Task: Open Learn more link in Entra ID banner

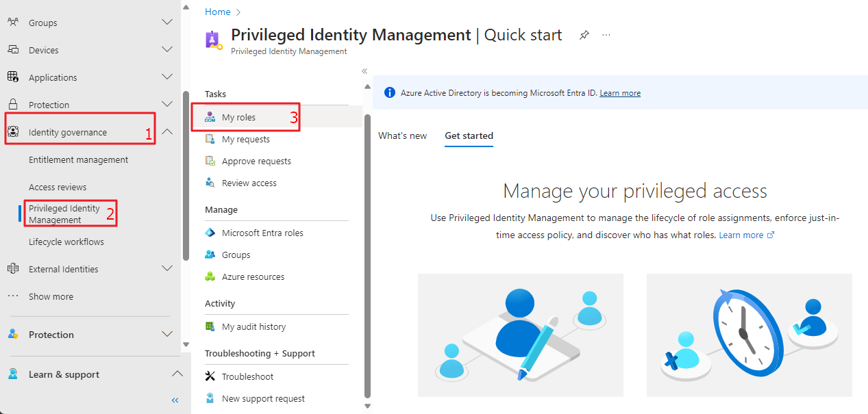Action: 620,93
